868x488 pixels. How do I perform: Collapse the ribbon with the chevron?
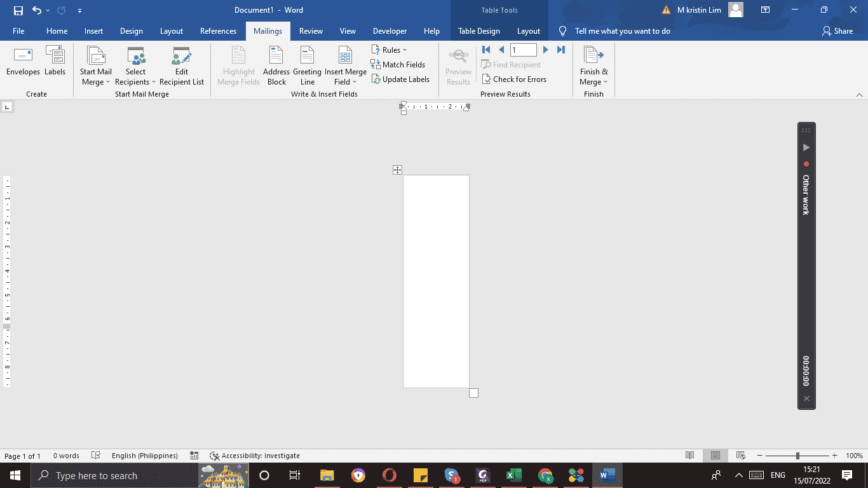[859, 95]
